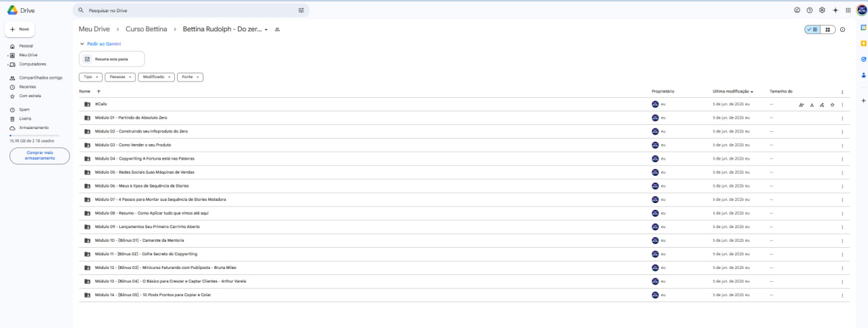Open the Google apps grid
Screen dimensions: 868x328
tap(848, 10)
